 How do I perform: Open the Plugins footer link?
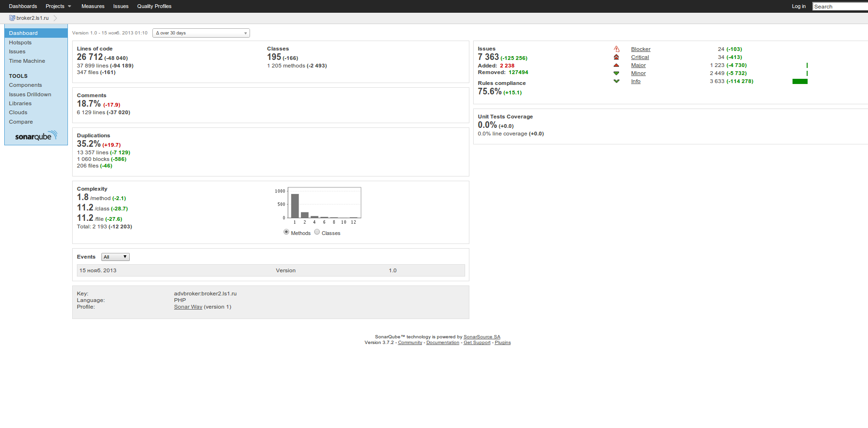pos(503,343)
